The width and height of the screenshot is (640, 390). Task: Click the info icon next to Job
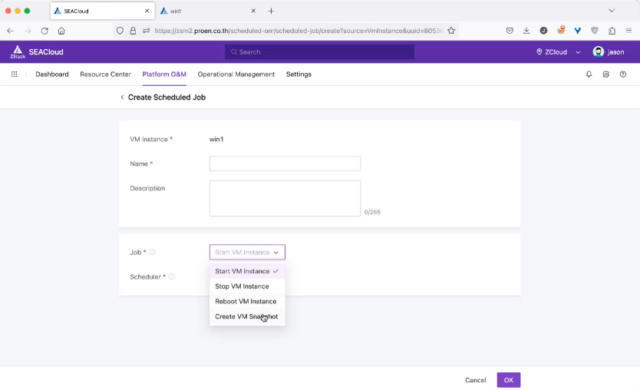click(152, 252)
